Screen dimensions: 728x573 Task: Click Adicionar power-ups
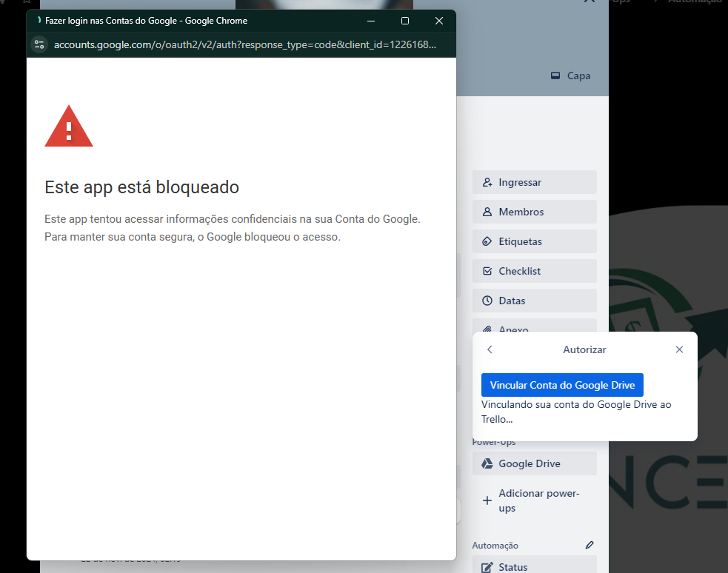(x=535, y=500)
